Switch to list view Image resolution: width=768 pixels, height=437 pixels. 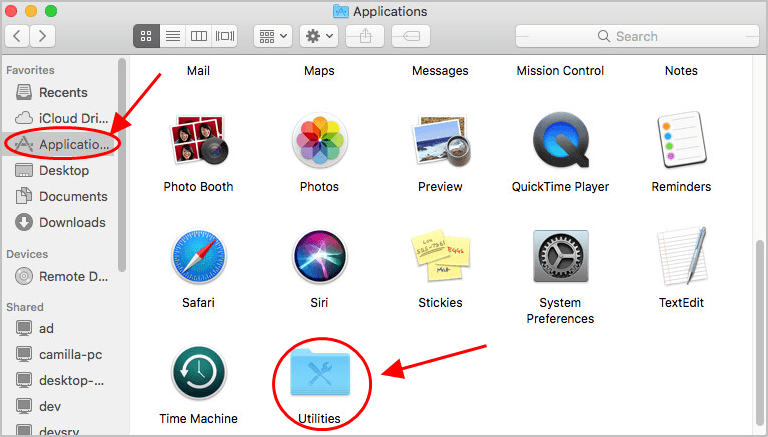pos(172,36)
